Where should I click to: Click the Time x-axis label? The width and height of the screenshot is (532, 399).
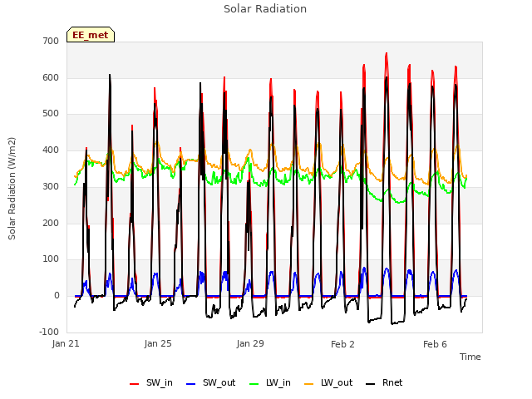[x=470, y=357]
